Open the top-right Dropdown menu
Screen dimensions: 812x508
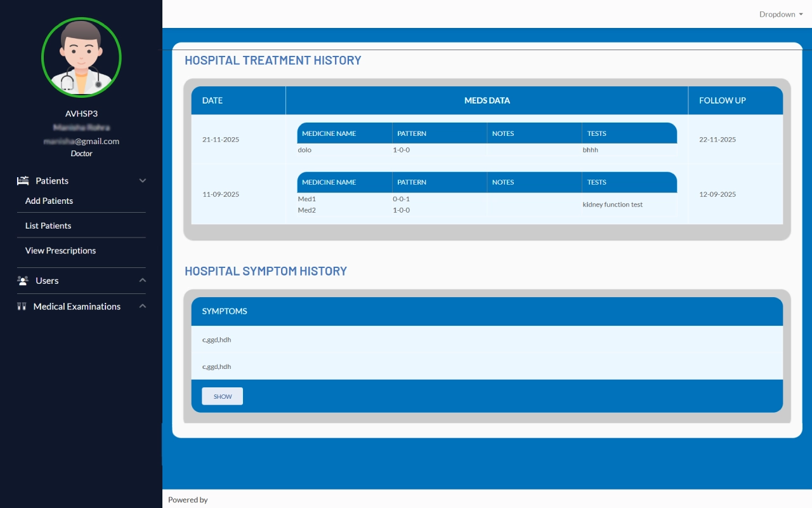point(781,14)
